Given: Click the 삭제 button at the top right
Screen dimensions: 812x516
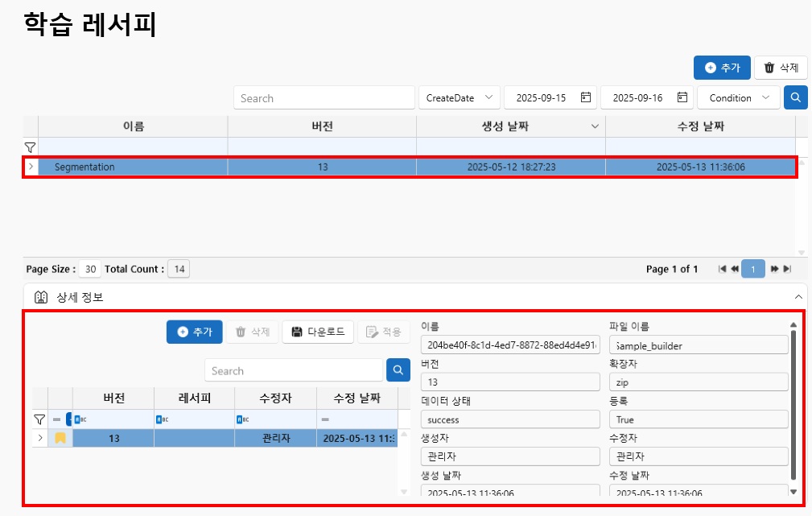Looking at the screenshot, I should [x=781, y=68].
